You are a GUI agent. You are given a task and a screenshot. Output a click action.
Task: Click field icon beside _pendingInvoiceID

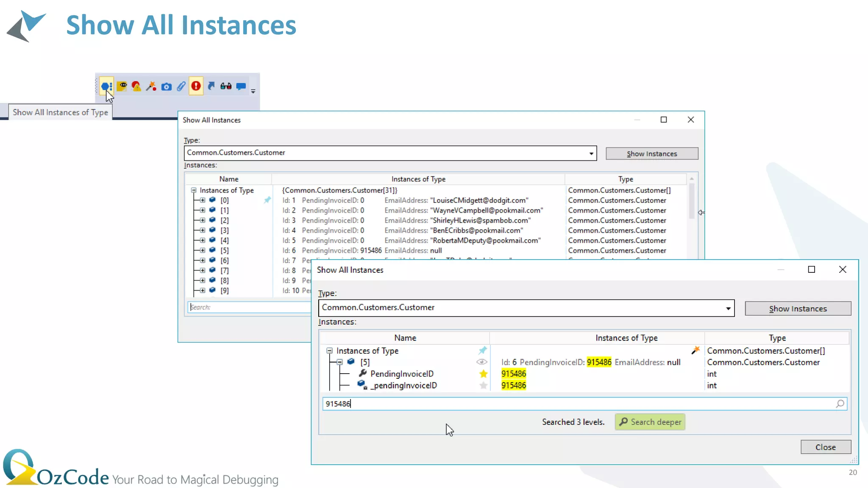(x=362, y=385)
